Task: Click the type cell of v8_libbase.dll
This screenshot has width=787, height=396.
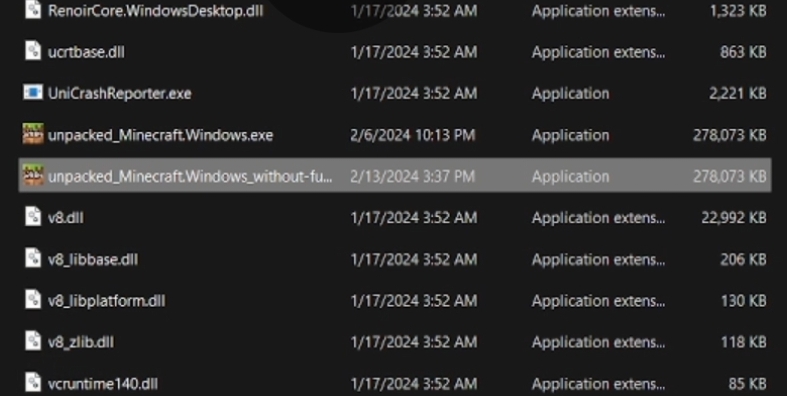Action: pyautogui.click(x=599, y=259)
